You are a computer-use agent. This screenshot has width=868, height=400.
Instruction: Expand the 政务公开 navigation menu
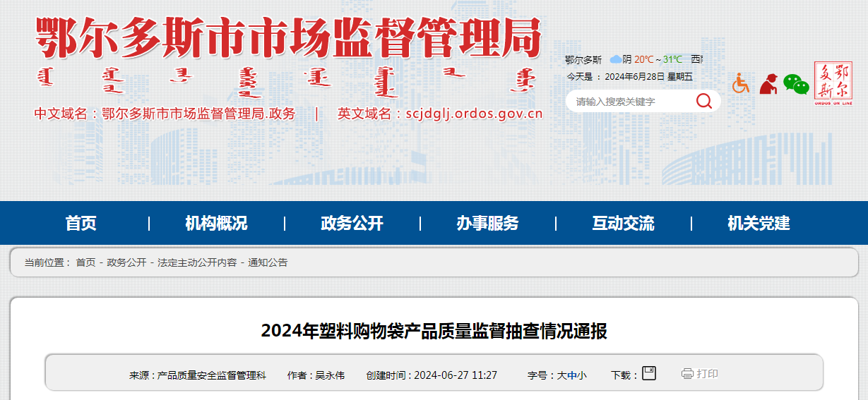coord(352,224)
